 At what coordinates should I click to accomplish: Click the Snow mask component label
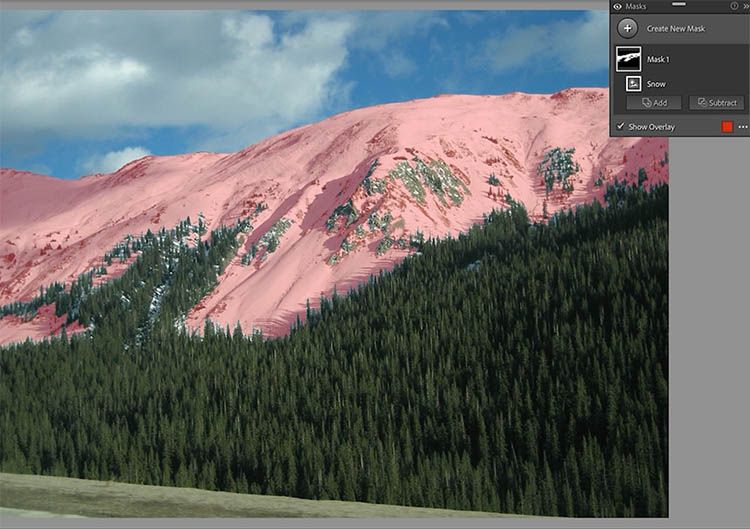coord(656,84)
